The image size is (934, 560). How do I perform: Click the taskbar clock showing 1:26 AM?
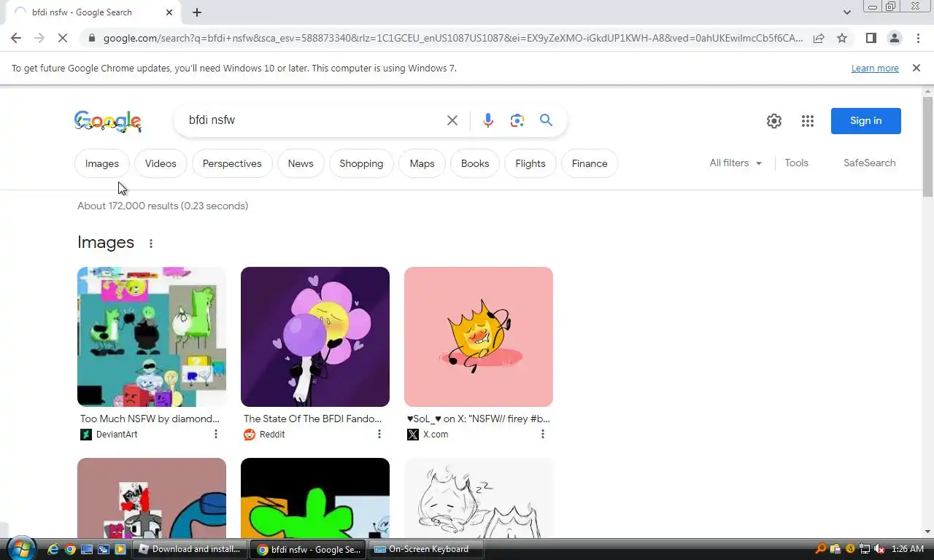coord(908,549)
